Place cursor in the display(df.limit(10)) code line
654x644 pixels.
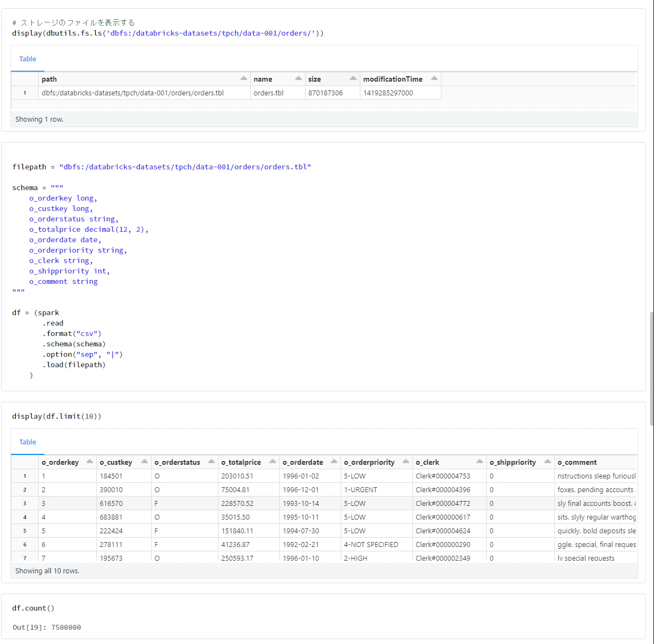[x=57, y=416]
